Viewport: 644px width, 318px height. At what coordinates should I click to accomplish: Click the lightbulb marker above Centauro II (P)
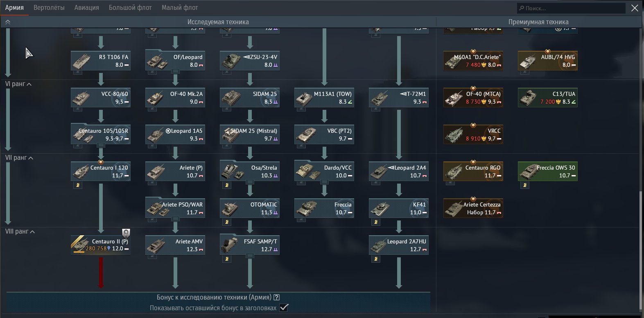click(x=126, y=233)
